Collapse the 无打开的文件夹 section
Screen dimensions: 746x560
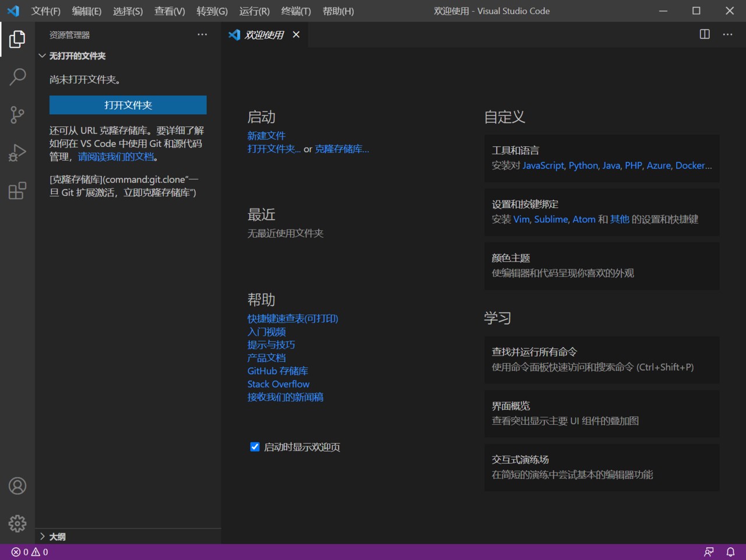point(128,56)
